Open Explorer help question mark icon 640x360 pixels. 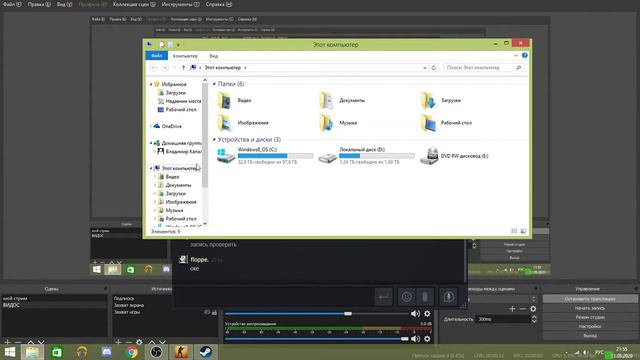coord(524,55)
